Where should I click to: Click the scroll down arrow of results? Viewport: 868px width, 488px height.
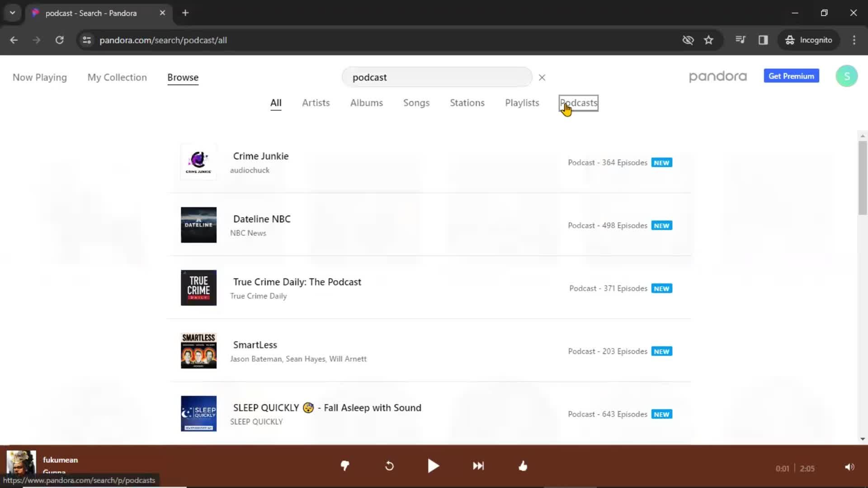click(x=863, y=439)
